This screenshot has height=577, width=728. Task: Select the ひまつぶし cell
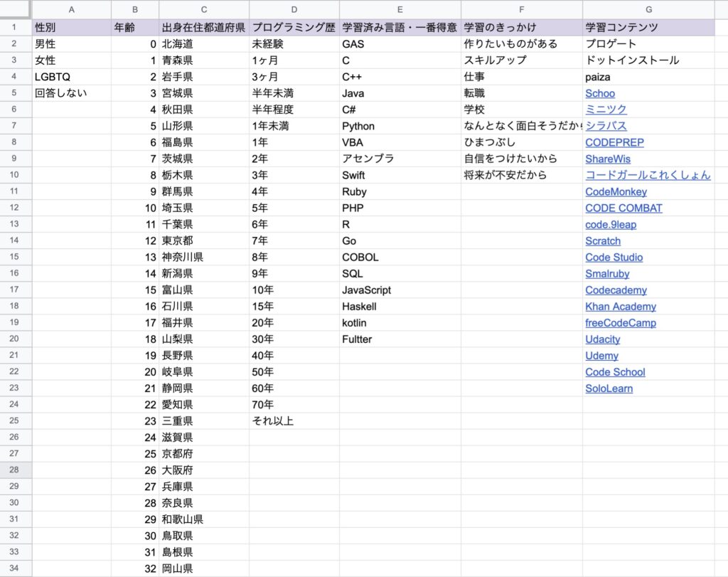point(521,142)
